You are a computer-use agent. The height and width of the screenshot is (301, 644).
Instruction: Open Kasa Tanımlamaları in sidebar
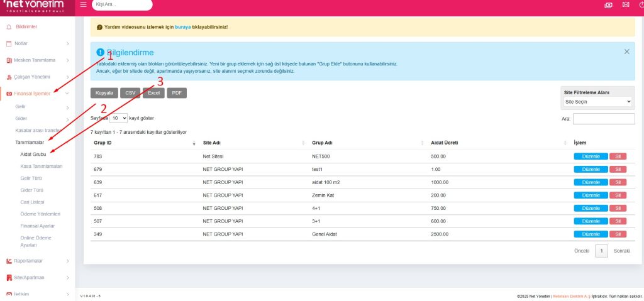point(42,166)
